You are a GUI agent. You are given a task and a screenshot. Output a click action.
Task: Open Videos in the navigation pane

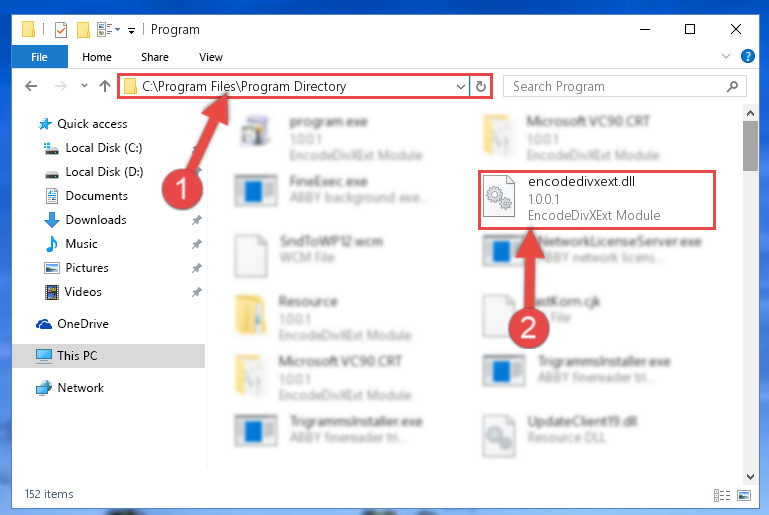(x=83, y=292)
